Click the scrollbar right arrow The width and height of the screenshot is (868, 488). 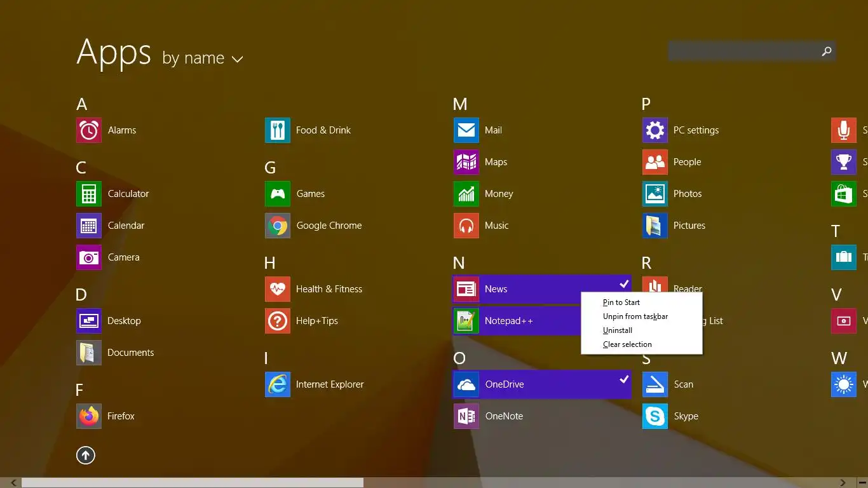(843, 483)
